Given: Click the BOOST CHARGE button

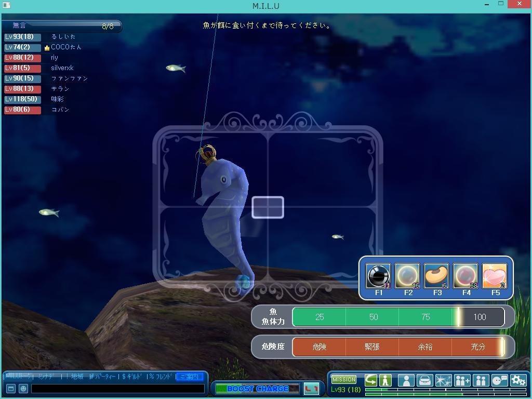Looking at the screenshot, I should click(257, 389).
